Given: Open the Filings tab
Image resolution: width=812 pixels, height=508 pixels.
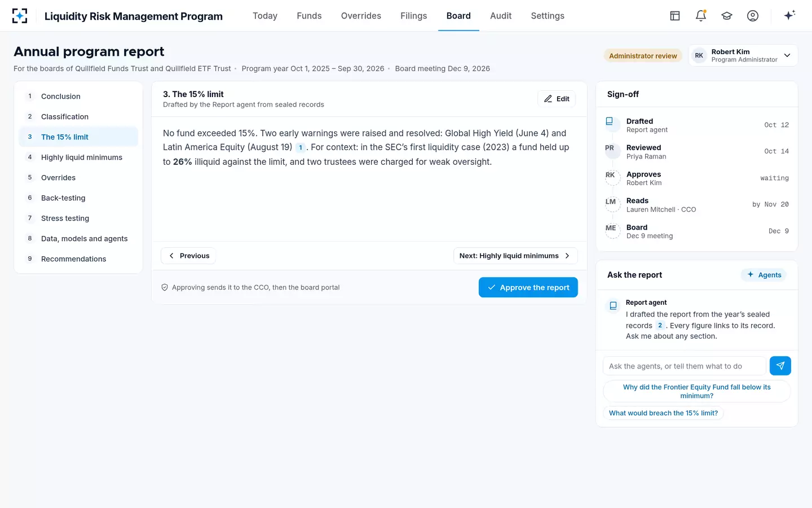Looking at the screenshot, I should [414, 16].
